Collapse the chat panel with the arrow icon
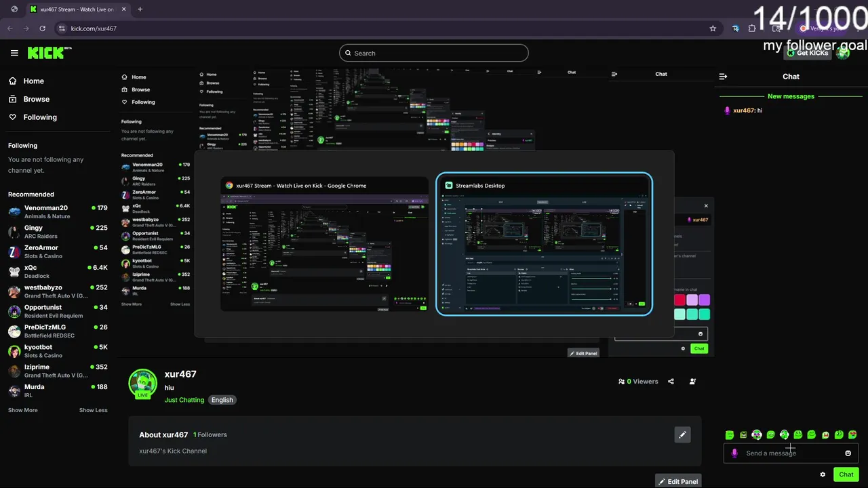This screenshot has height=488, width=868. point(723,77)
